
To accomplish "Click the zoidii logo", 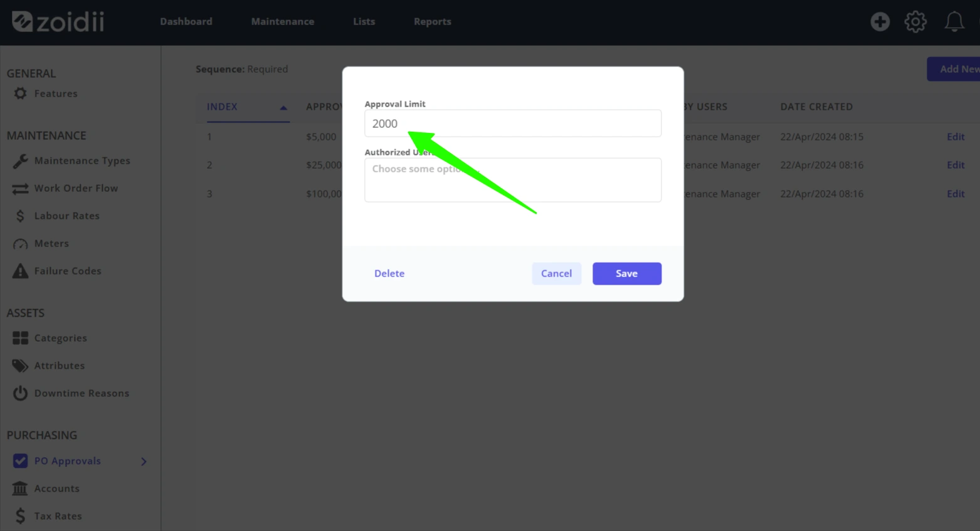I will coord(58,21).
